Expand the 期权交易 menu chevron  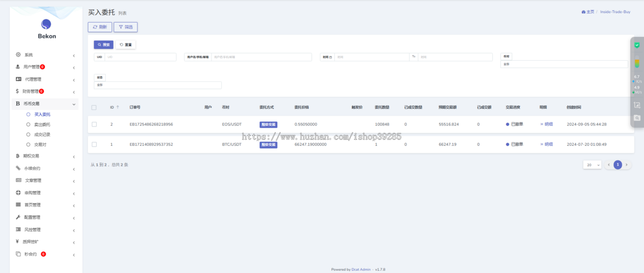pos(74,156)
